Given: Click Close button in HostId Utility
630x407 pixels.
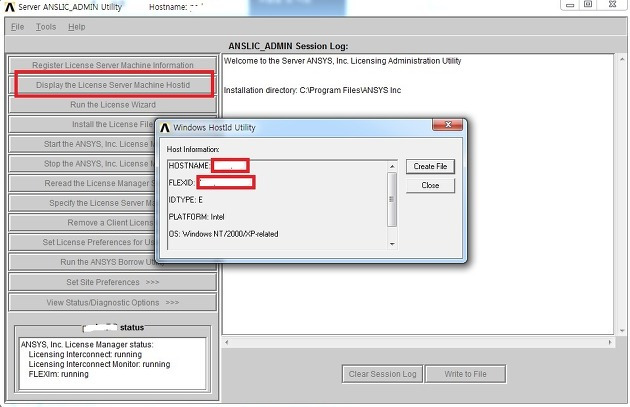Looking at the screenshot, I should click(x=430, y=185).
